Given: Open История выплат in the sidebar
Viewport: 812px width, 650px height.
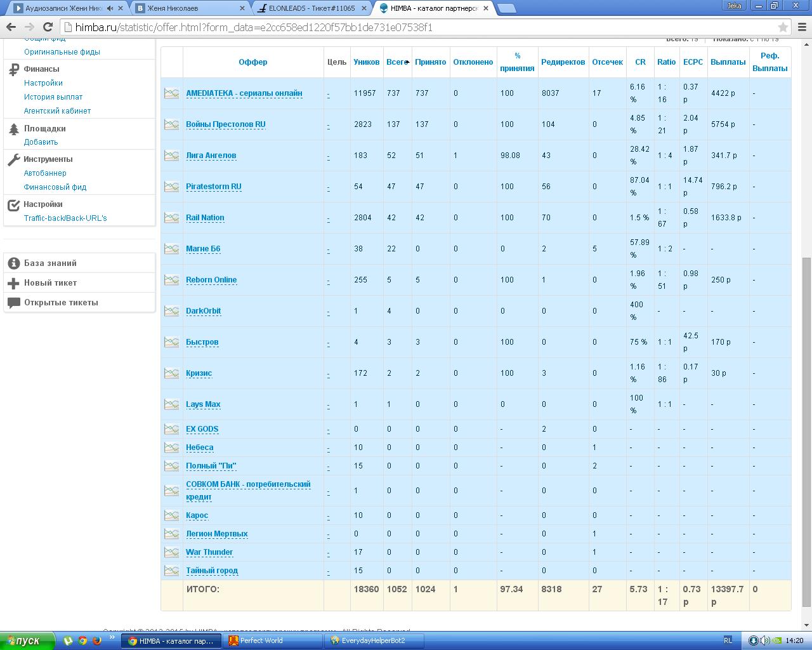Looking at the screenshot, I should click(x=53, y=97).
